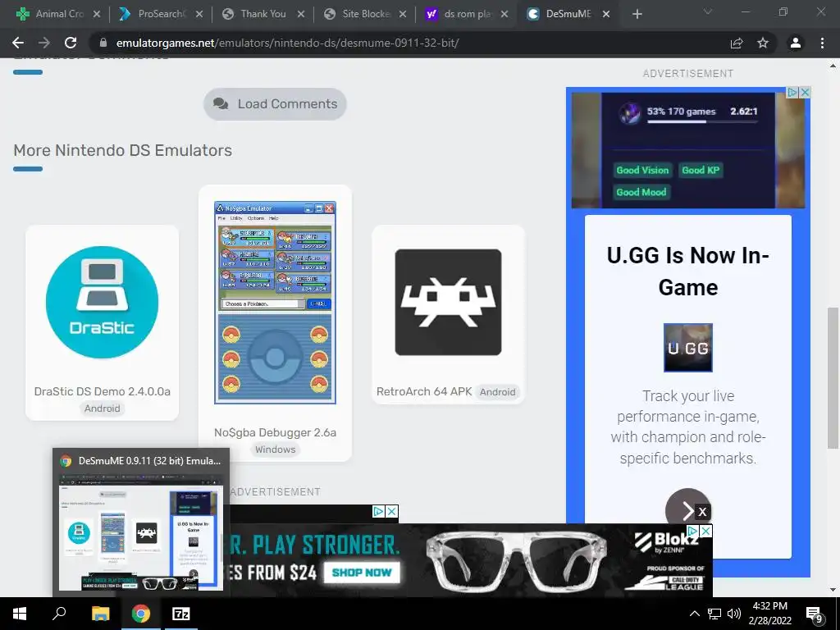Viewport: 840px width, 630px height.
Task: Click the Android tag under DraStic
Action: pyautogui.click(x=102, y=409)
